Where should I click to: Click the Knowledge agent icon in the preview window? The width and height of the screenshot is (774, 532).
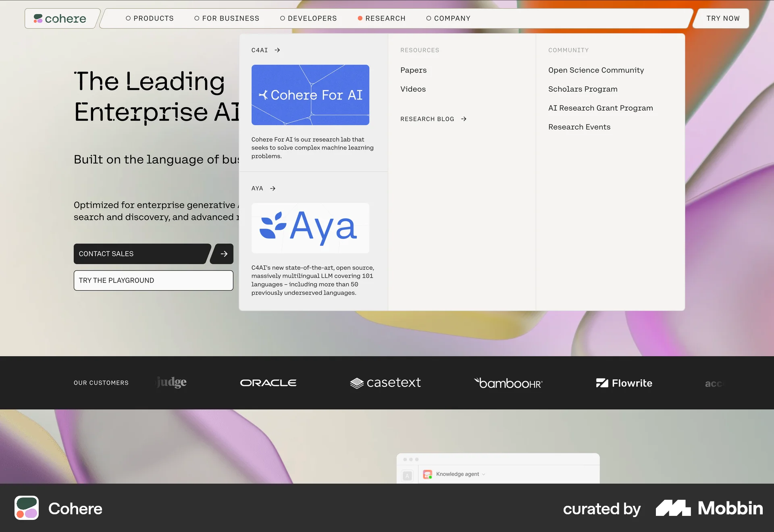pyautogui.click(x=427, y=474)
